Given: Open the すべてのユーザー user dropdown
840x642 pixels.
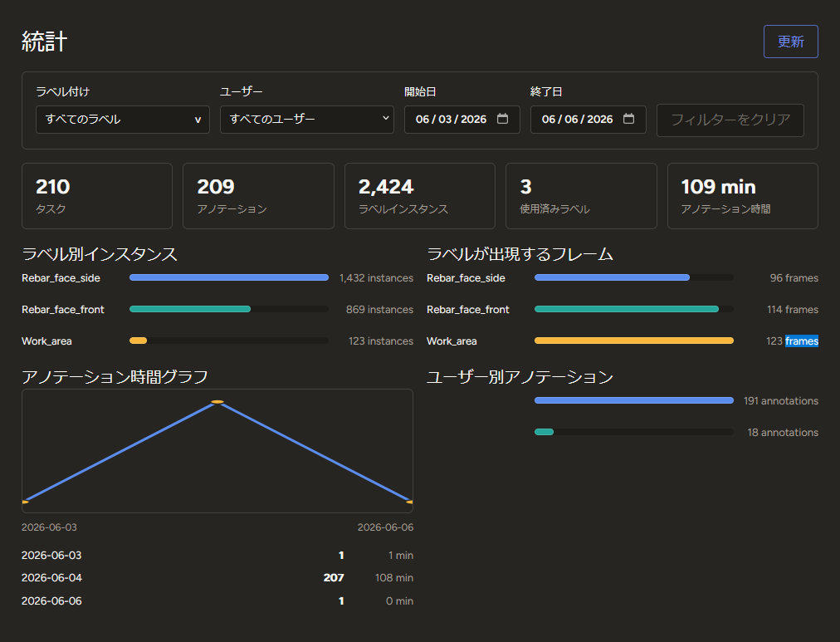Looking at the screenshot, I should click(307, 120).
